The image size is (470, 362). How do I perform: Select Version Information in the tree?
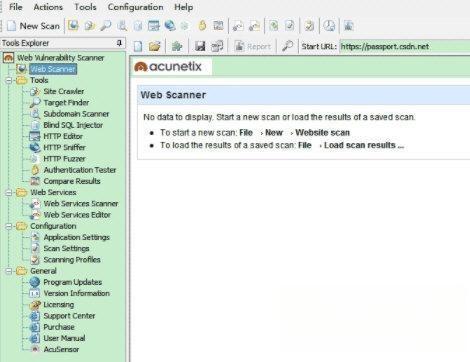(76, 293)
